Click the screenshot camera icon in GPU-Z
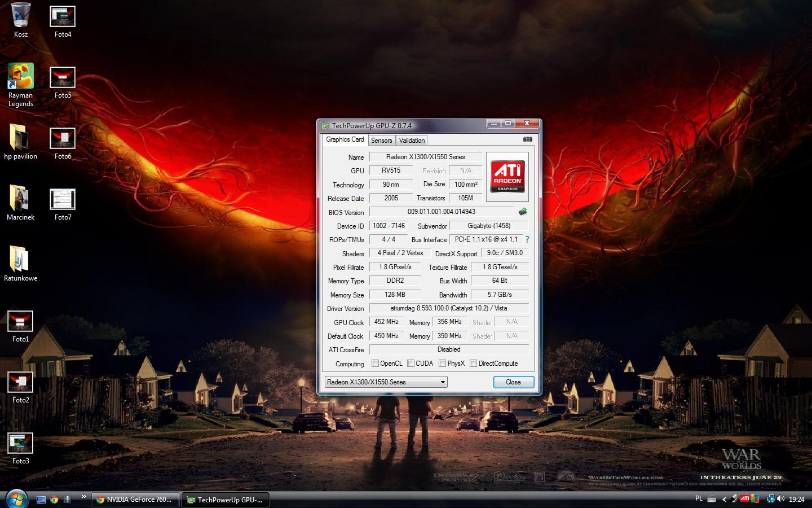812x508 pixels. pos(527,139)
